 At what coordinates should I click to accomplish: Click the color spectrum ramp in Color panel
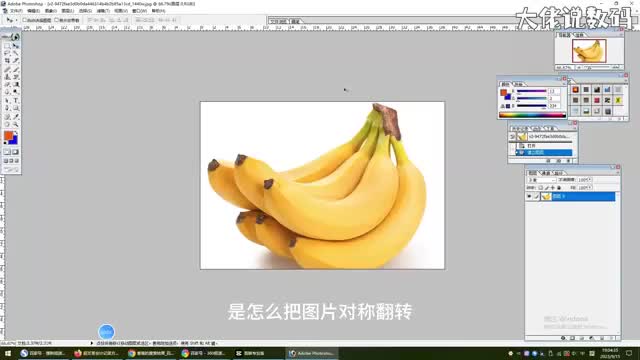[532, 115]
